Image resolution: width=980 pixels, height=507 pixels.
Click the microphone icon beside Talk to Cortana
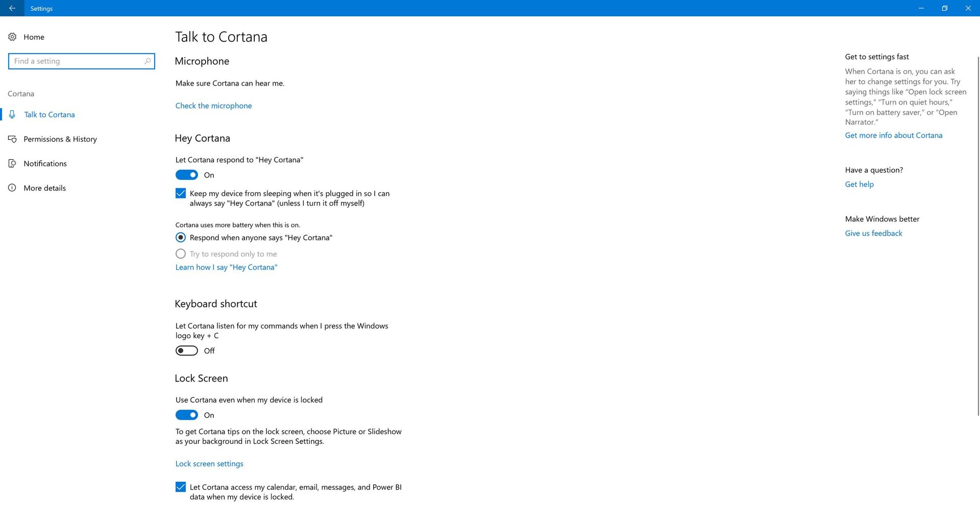[x=12, y=114]
